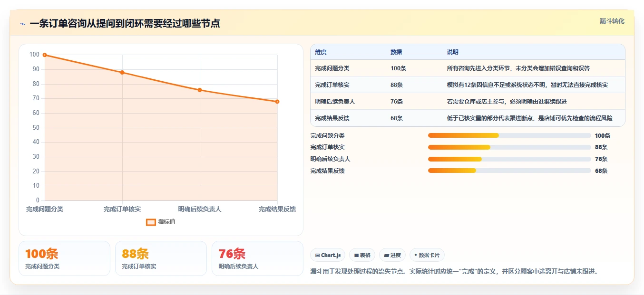Click 完成订单核实 in the table's 维度 column
Screen dimensions: 644x295
click(x=332, y=85)
